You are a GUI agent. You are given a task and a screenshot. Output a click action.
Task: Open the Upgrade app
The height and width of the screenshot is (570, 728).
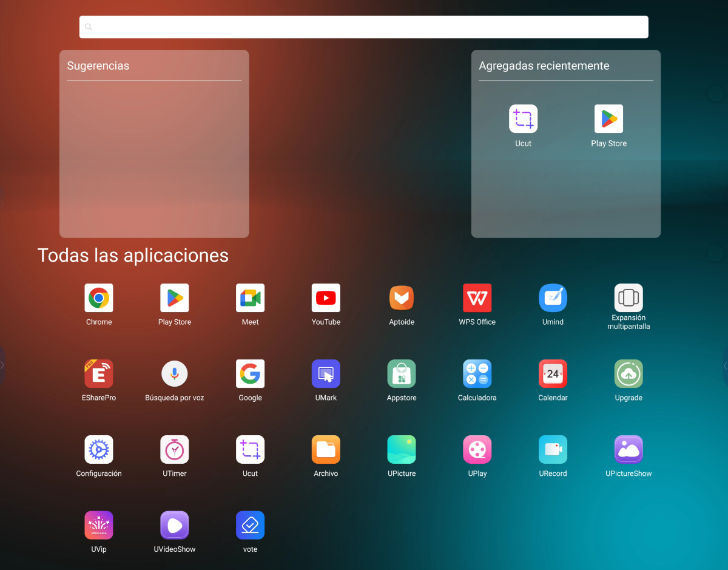click(629, 374)
